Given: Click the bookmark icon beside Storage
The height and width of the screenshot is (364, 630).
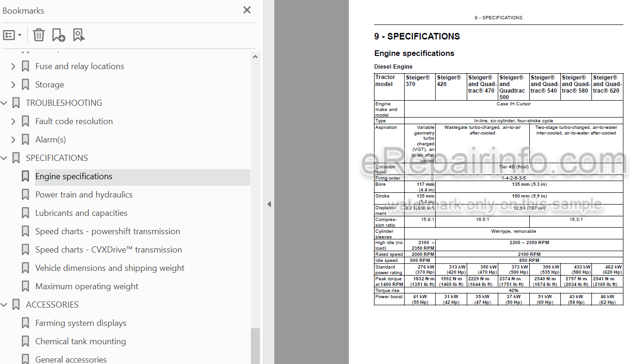Looking at the screenshot, I should pos(25,85).
